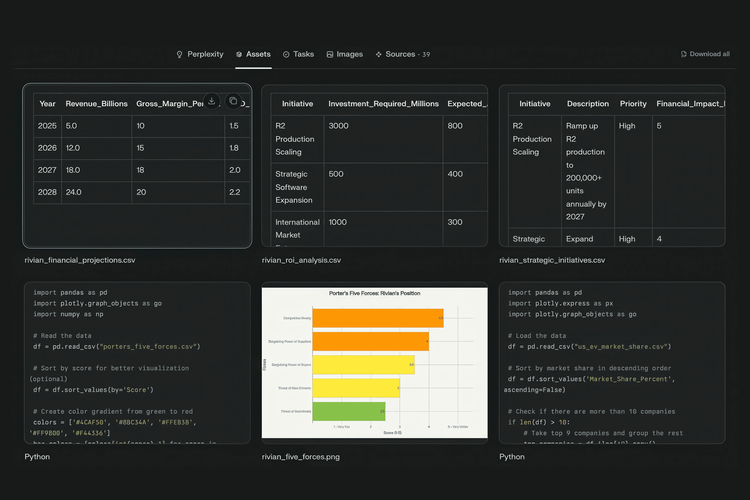Click the Porter's Five Forces chart title
750x500 pixels.
[x=375, y=293]
